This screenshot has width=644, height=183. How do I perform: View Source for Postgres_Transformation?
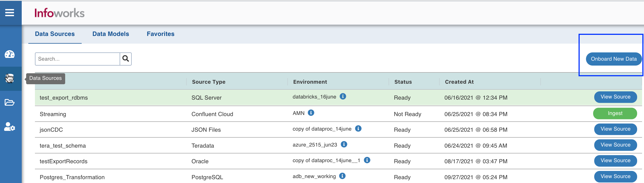(x=615, y=176)
